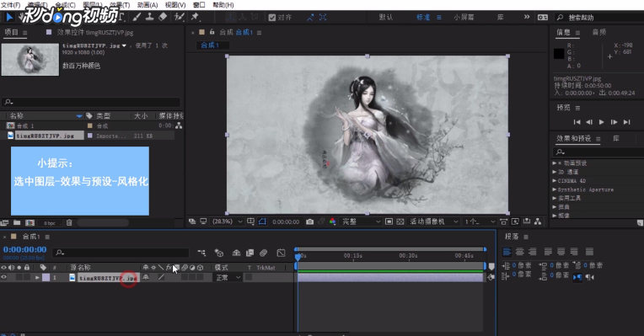Open the viewer magnification dropdown (28.3%)
Viewport: 644px width, 336px height.
coord(227,221)
